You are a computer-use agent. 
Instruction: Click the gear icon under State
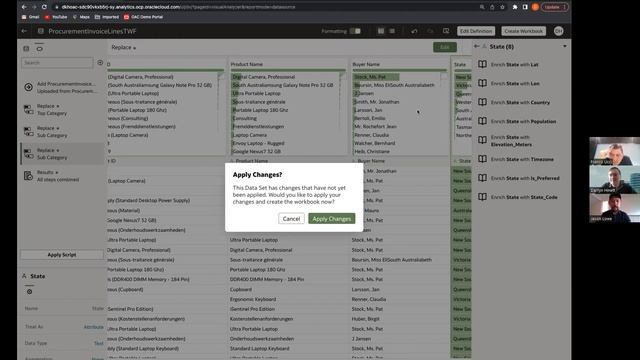point(29,292)
